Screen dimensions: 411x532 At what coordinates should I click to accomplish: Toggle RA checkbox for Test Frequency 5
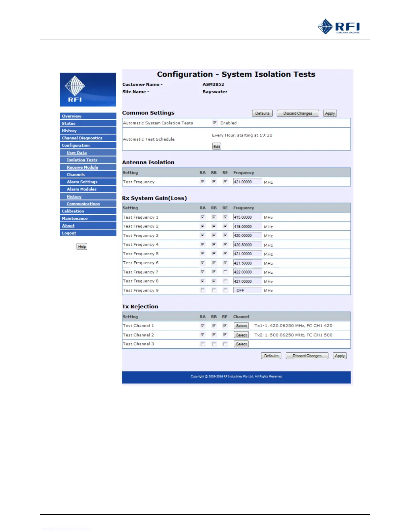202,254
